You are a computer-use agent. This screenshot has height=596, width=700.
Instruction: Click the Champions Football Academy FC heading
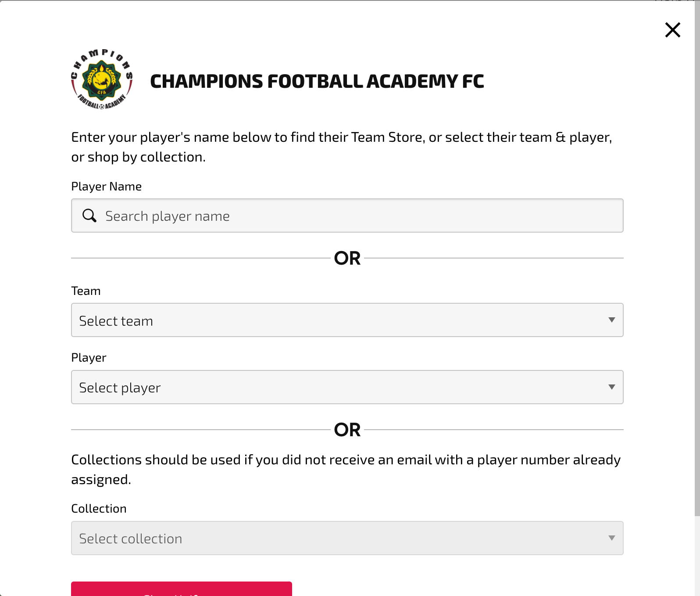tap(317, 82)
